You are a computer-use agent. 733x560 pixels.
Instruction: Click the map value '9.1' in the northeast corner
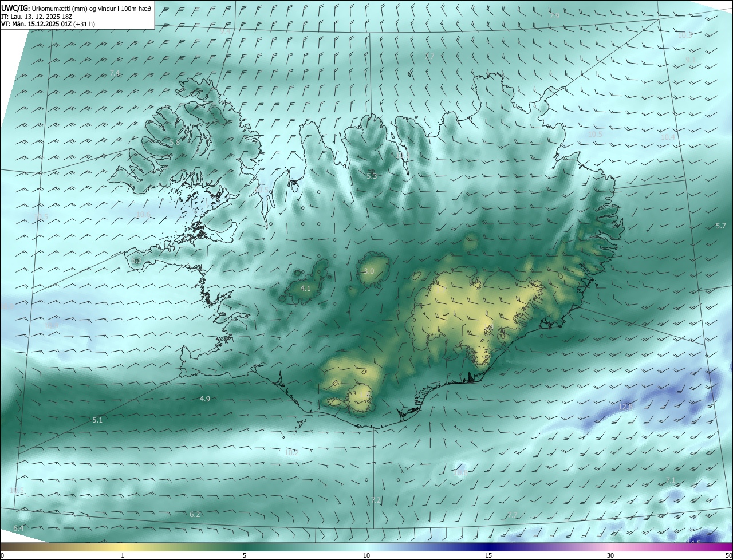click(691, 60)
